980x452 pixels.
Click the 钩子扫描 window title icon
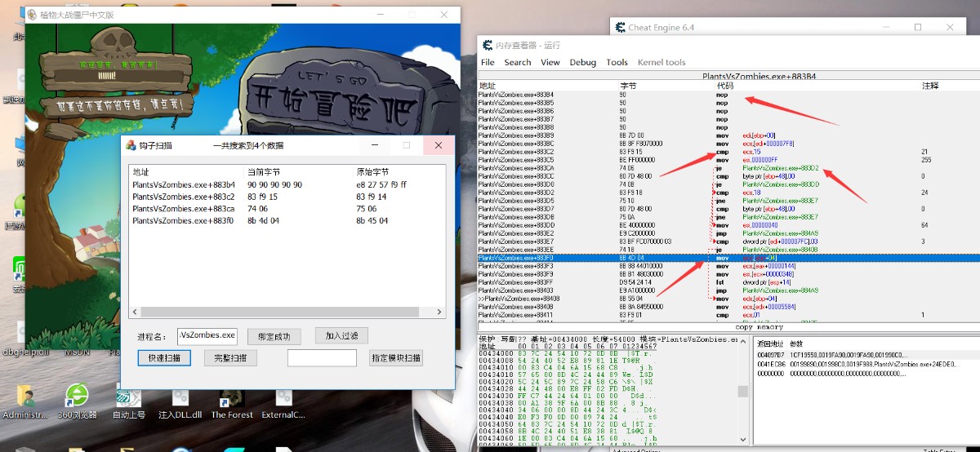(x=131, y=145)
